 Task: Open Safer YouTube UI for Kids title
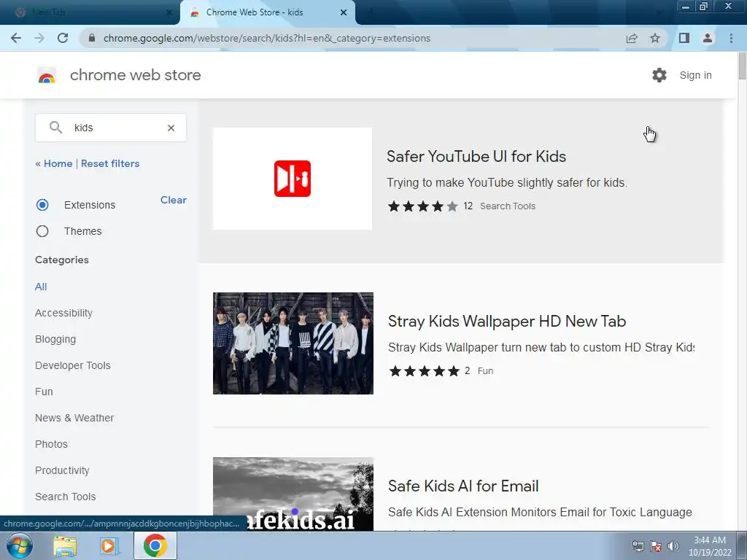coord(476,156)
